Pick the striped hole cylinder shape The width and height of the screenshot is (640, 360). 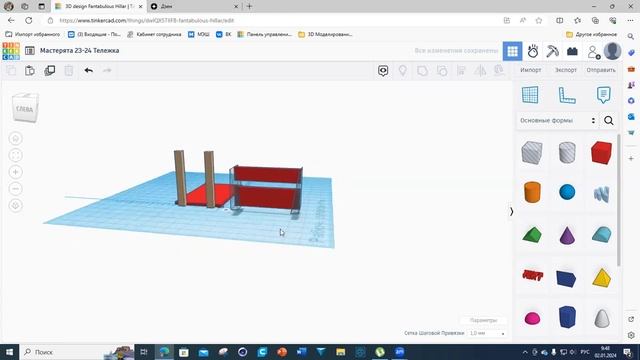coord(567,152)
